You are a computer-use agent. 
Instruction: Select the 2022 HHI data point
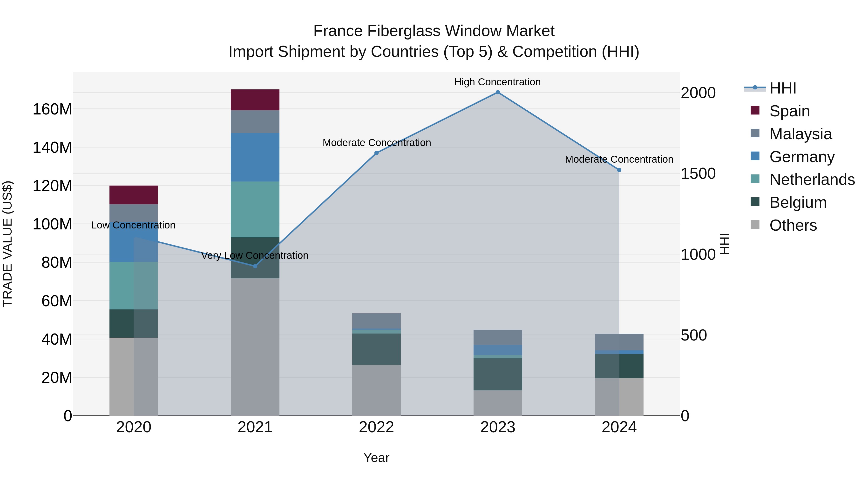click(376, 153)
